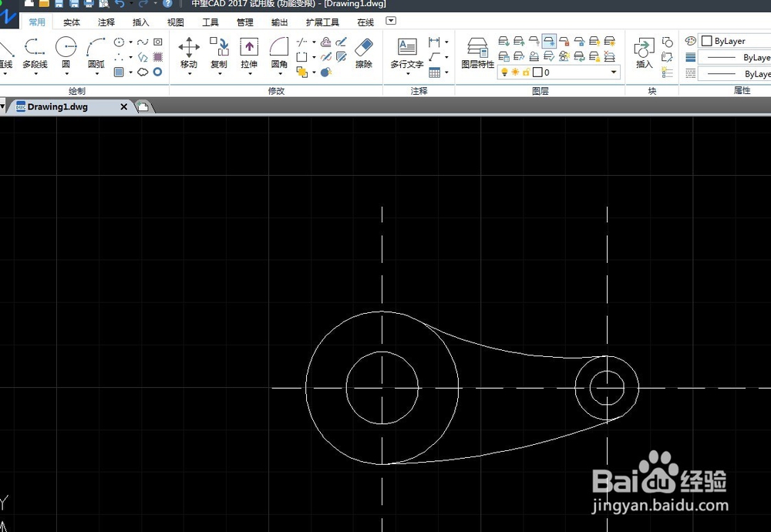Select the Revision Cloud tool

[x=143, y=72]
